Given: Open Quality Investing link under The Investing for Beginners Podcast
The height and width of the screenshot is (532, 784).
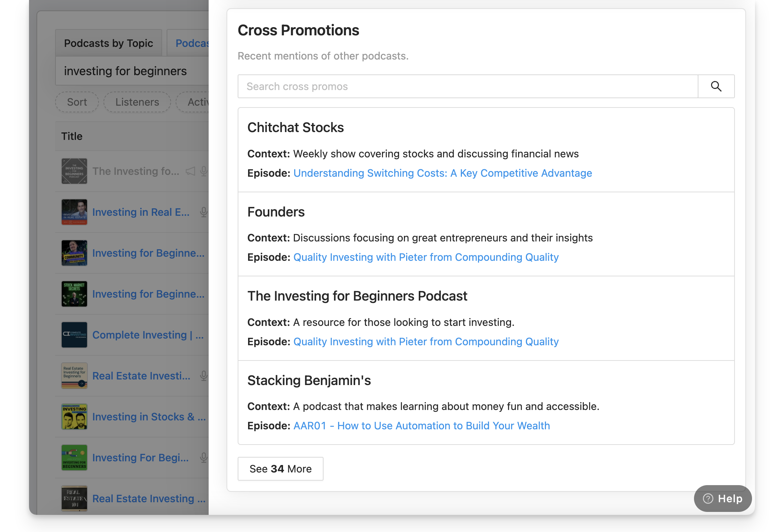Looking at the screenshot, I should coord(426,342).
